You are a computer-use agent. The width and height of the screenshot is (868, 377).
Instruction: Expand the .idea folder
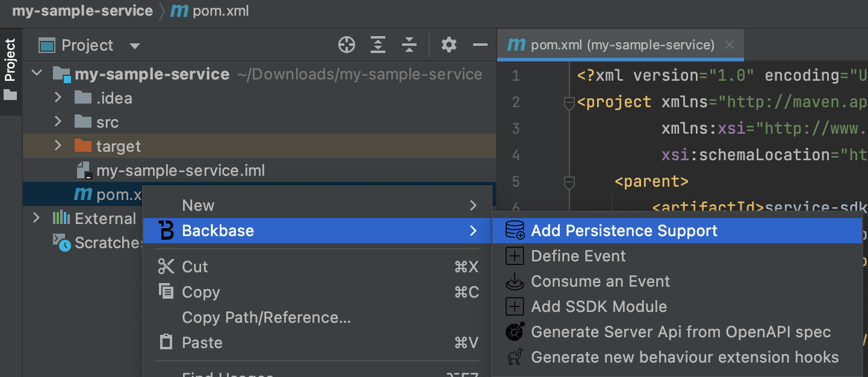tap(58, 98)
